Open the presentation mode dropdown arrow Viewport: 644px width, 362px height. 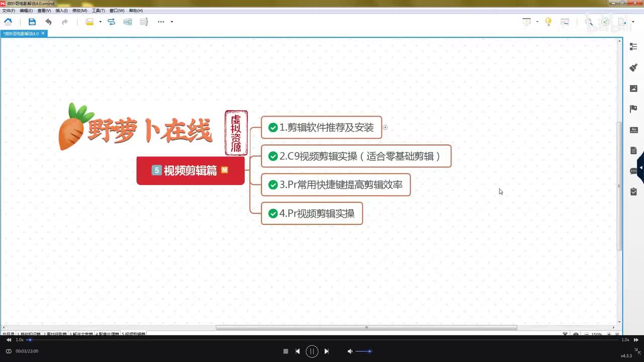(x=537, y=22)
